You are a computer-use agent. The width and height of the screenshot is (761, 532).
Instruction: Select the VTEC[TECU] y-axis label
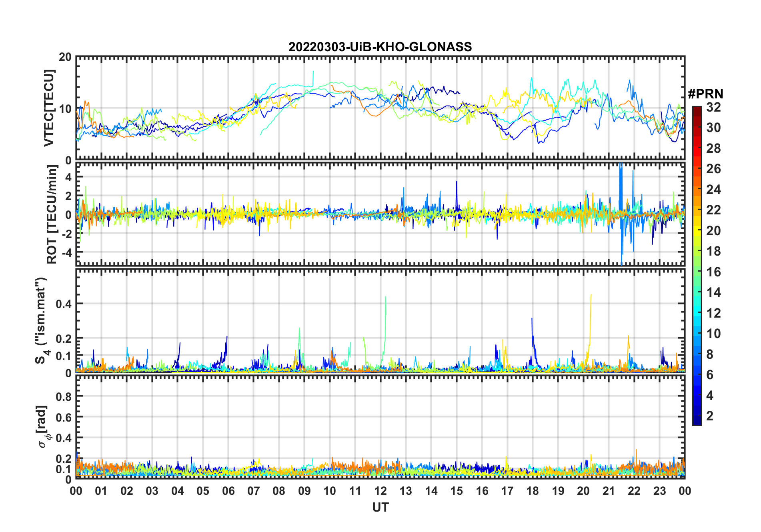click(x=49, y=108)
